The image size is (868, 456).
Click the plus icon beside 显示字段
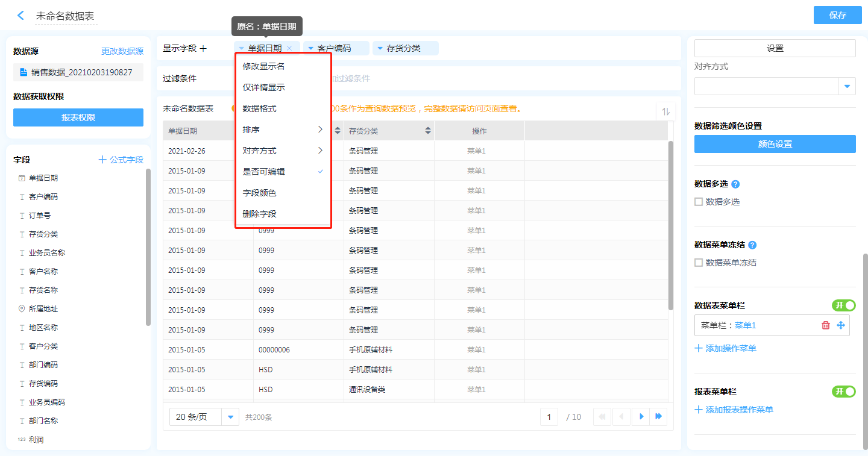tap(203, 48)
